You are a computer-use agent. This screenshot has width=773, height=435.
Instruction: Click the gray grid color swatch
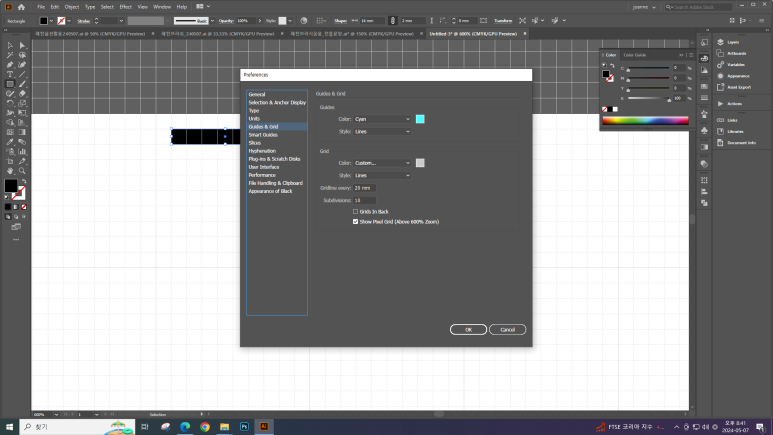coord(420,163)
